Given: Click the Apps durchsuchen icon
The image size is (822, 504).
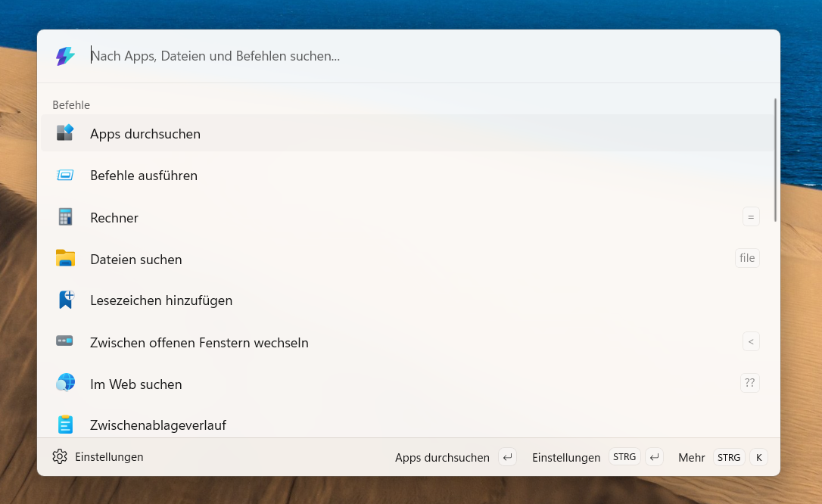Looking at the screenshot, I should (65, 133).
